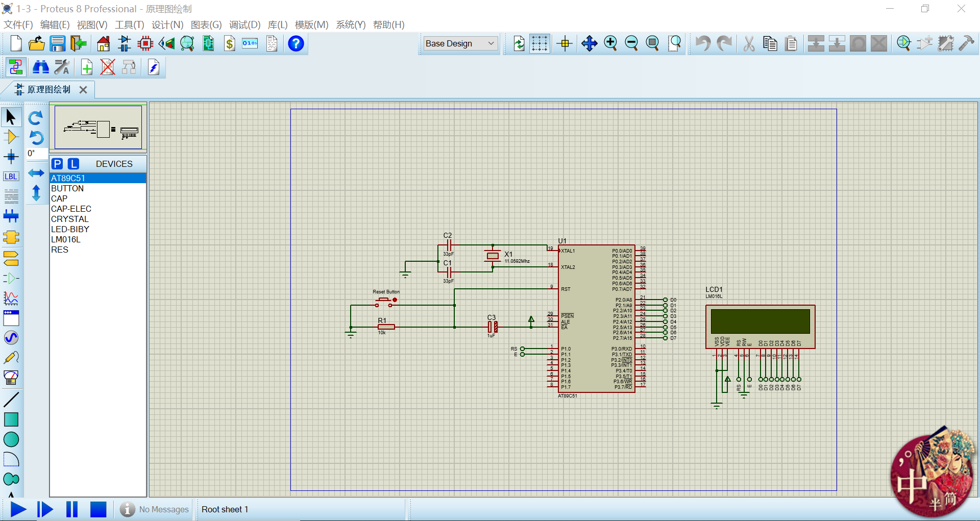Click the P pick devices button
This screenshot has height=521, width=980.
(x=57, y=164)
